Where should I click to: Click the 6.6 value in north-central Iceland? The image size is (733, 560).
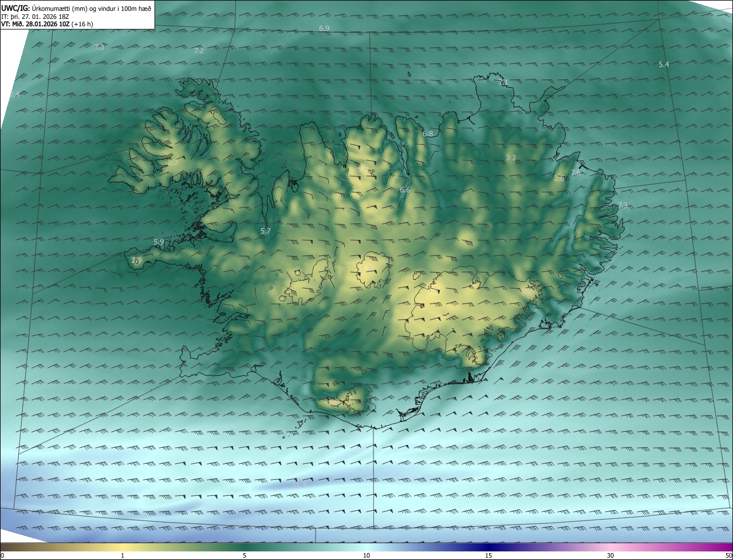point(405,190)
